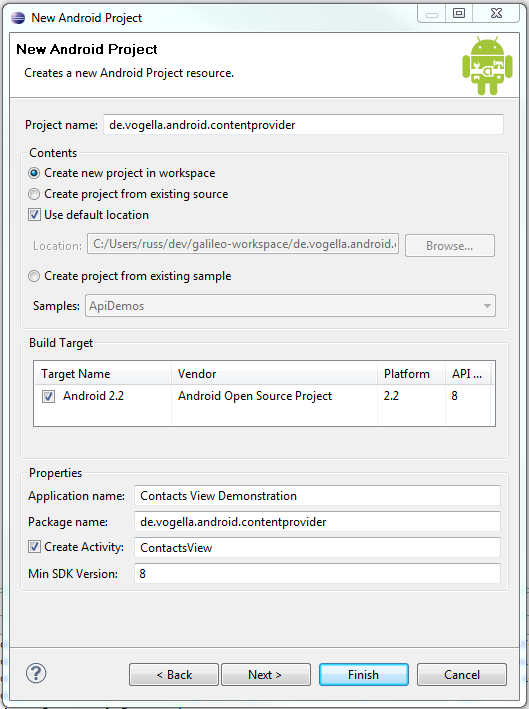Open the help question mark icon
This screenshot has height=709, width=529.
36,673
